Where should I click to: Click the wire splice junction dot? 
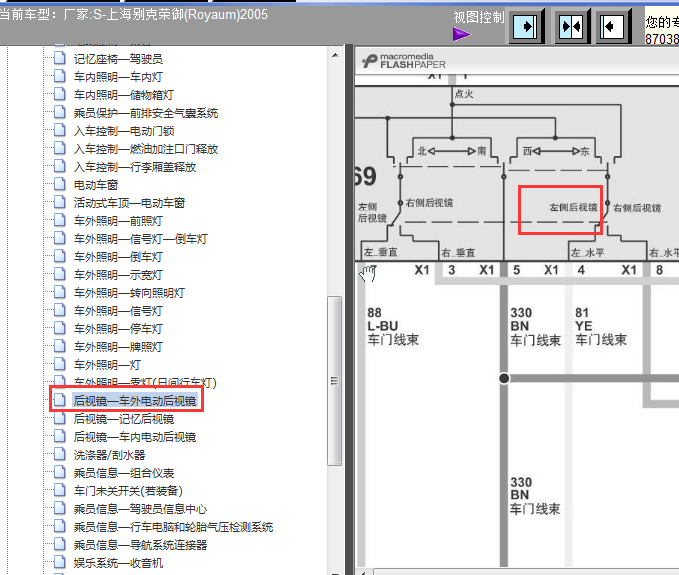(x=504, y=378)
